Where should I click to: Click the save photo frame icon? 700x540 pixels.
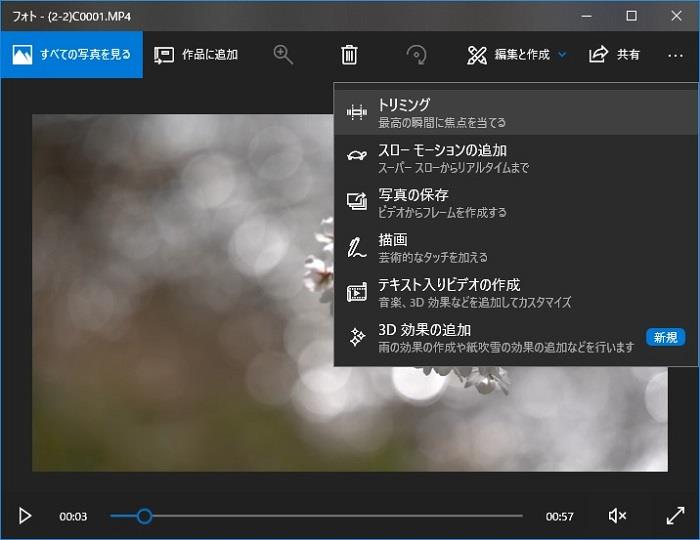pos(357,201)
